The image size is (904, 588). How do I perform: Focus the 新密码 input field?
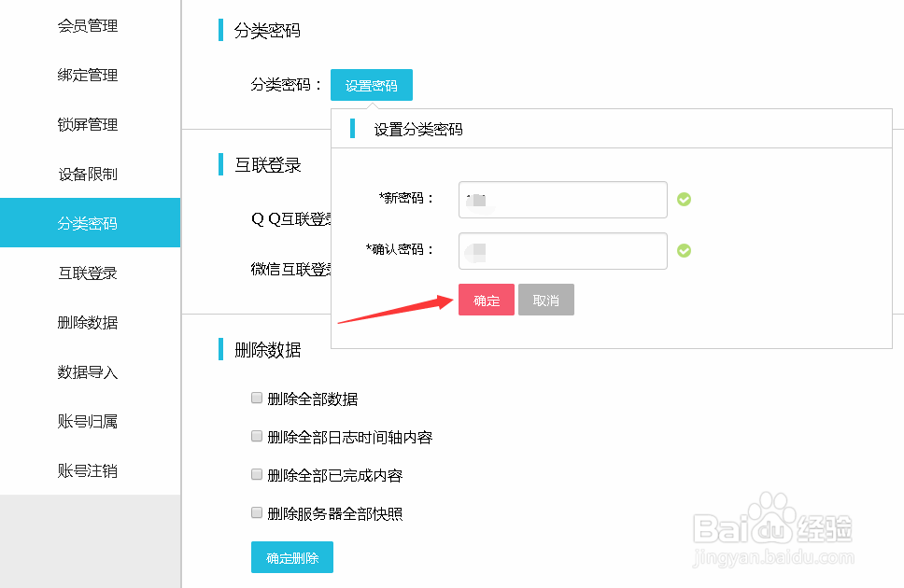point(562,199)
